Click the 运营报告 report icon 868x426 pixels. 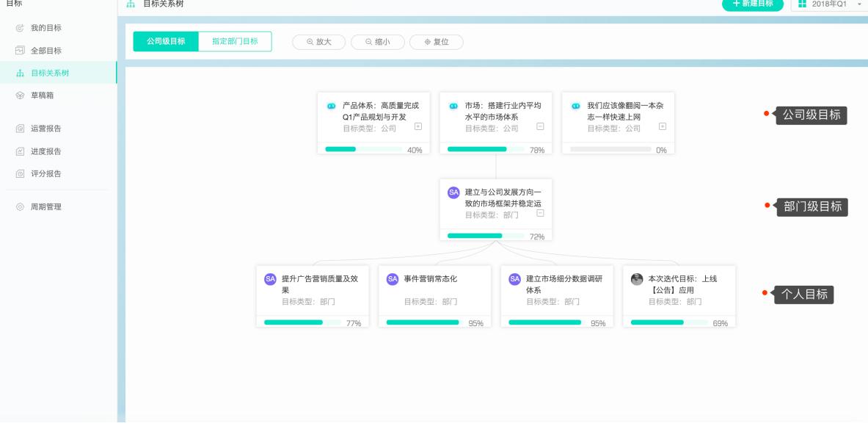[20, 129]
